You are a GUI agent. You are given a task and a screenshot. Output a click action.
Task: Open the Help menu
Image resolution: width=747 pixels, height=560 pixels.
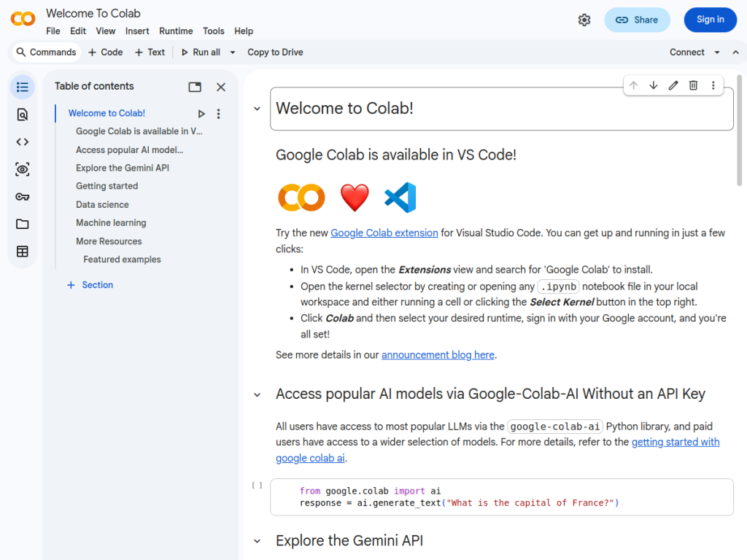[244, 31]
